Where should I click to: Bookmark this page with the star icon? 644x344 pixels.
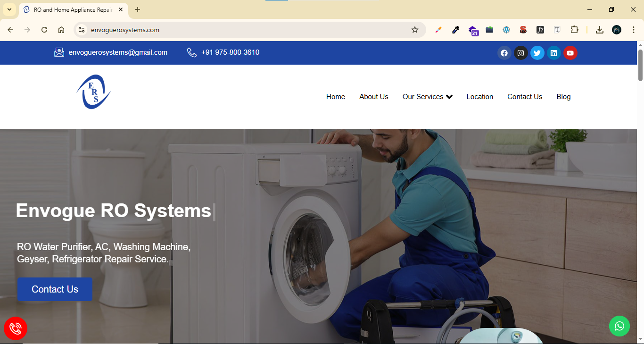tap(415, 30)
